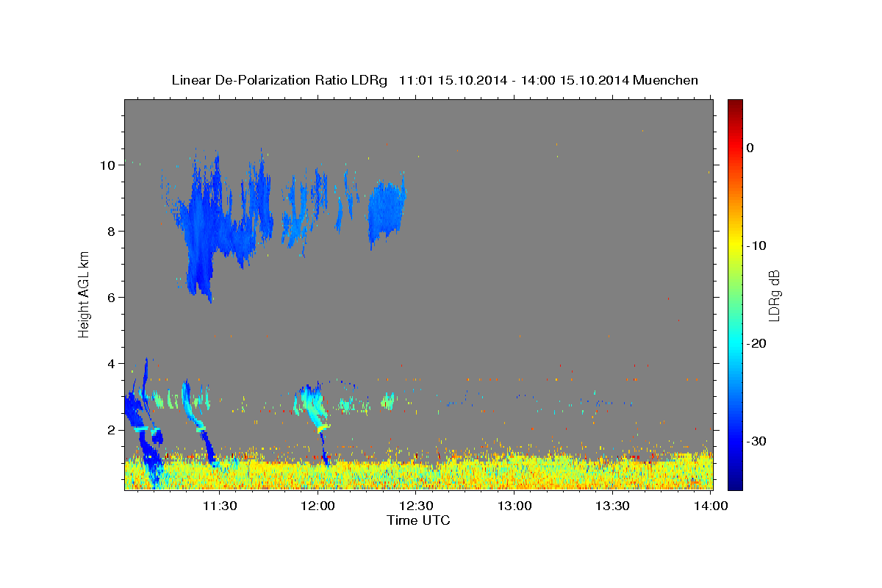Click the height axis label 4
The image size is (882, 588).
pos(111,363)
